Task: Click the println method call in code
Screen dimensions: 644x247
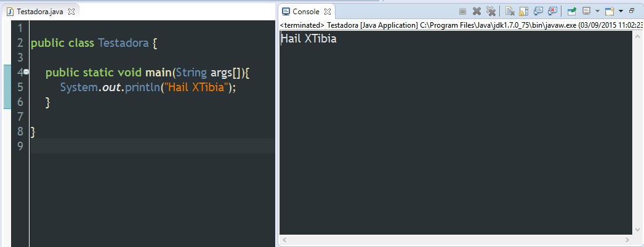Action: pyautogui.click(x=142, y=87)
